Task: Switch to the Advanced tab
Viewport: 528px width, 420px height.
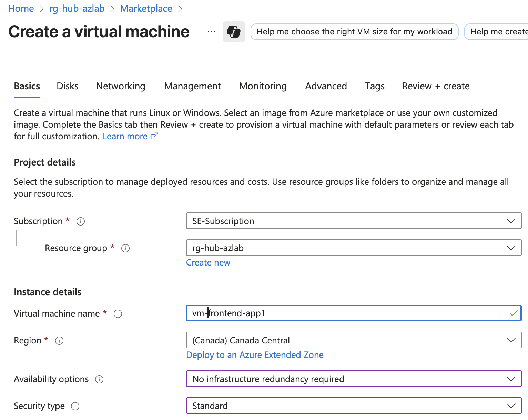Action: [x=326, y=86]
